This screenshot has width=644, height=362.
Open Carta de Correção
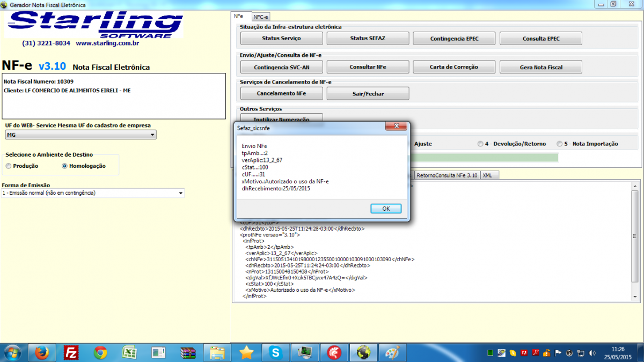(454, 67)
